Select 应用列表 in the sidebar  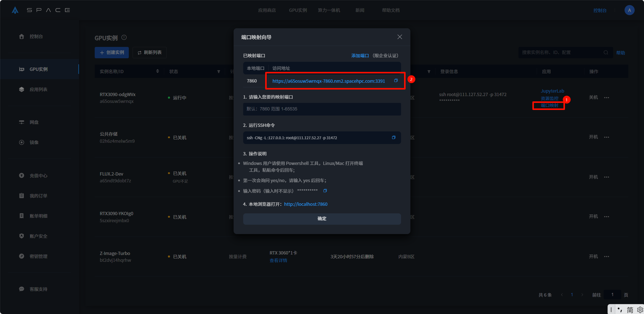(x=38, y=90)
